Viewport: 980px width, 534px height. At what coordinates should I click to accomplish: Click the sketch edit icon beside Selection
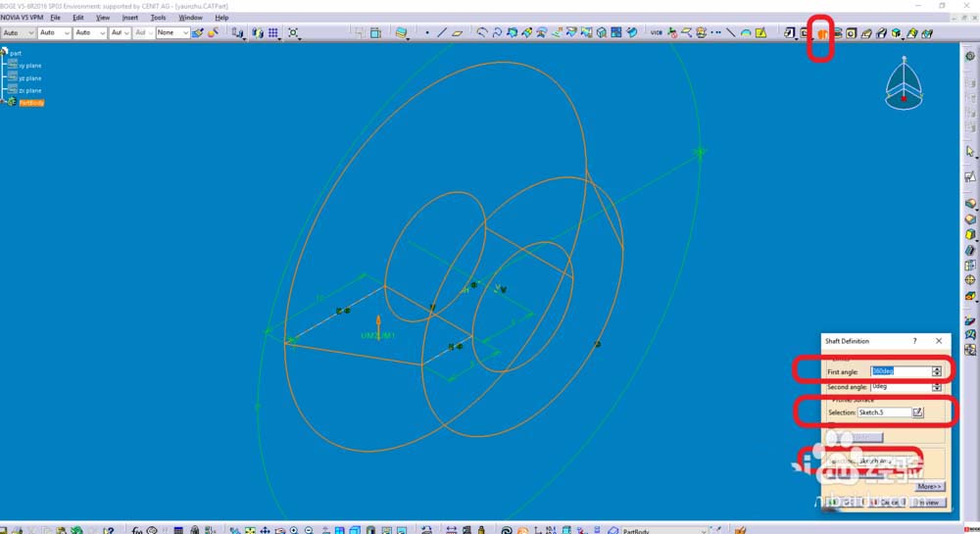[917, 412]
